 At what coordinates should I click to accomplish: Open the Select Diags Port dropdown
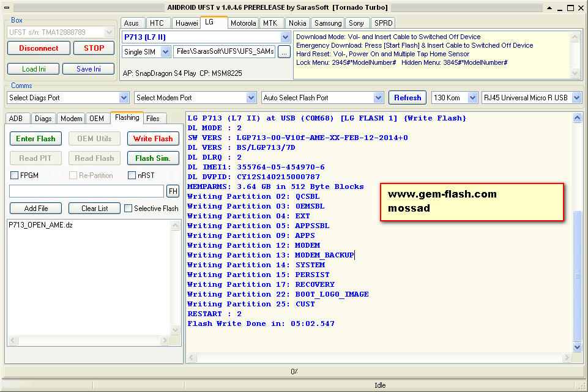[124, 98]
